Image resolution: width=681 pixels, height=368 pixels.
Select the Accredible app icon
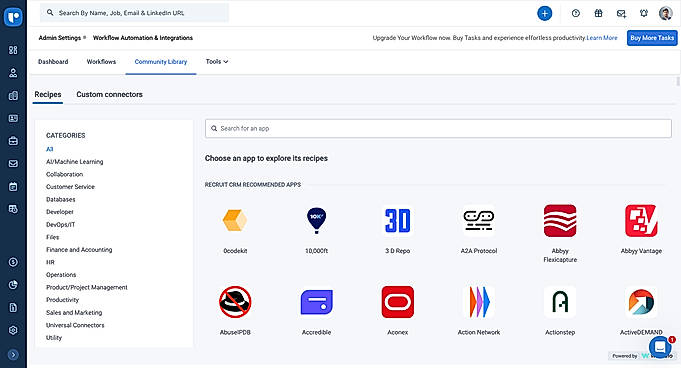coord(316,302)
